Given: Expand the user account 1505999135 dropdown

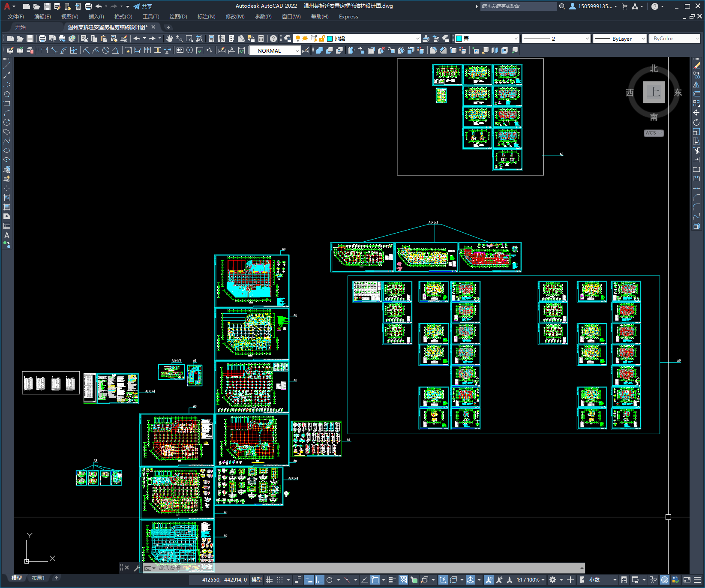Looking at the screenshot, I should (x=593, y=6).
